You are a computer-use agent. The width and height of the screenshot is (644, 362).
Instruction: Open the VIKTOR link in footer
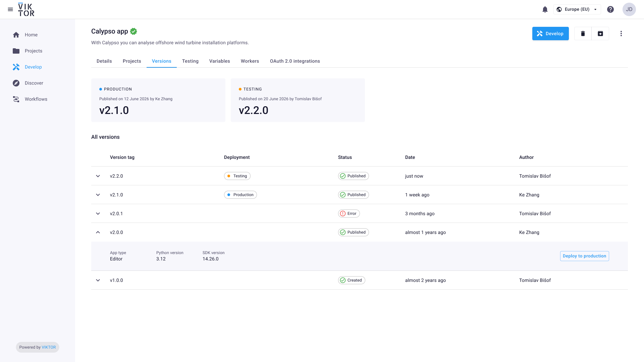point(49,347)
